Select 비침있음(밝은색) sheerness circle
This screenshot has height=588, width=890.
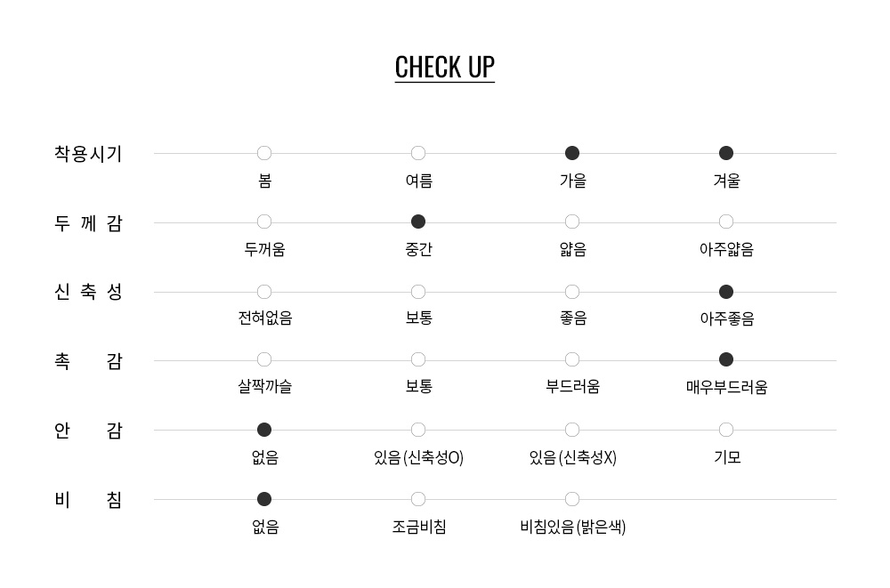click(572, 499)
